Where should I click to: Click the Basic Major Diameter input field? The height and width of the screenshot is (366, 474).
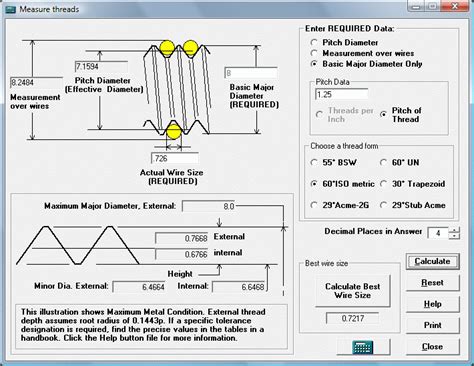(251, 73)
